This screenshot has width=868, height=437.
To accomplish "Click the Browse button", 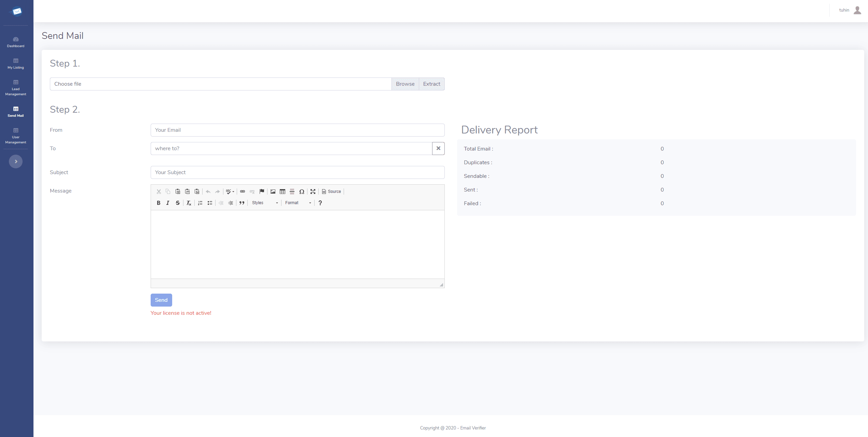I will click(x=405, y=84).
